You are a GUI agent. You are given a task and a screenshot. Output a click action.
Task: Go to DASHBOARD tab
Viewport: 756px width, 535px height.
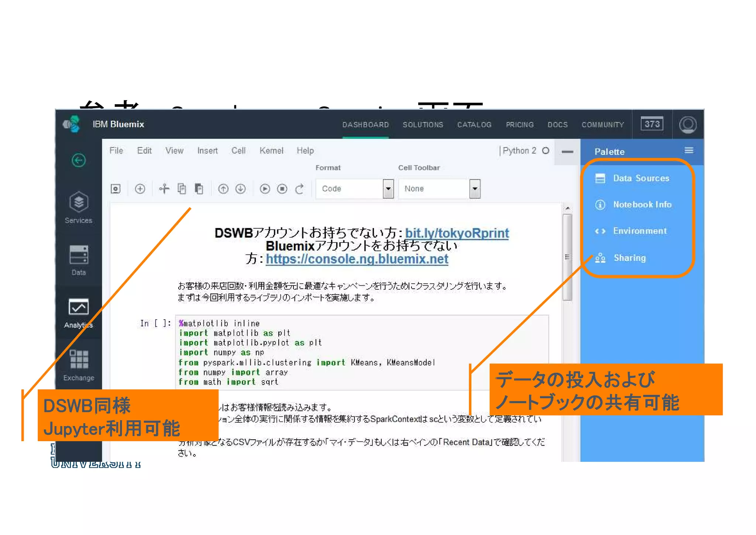click(x=365, y=125)
